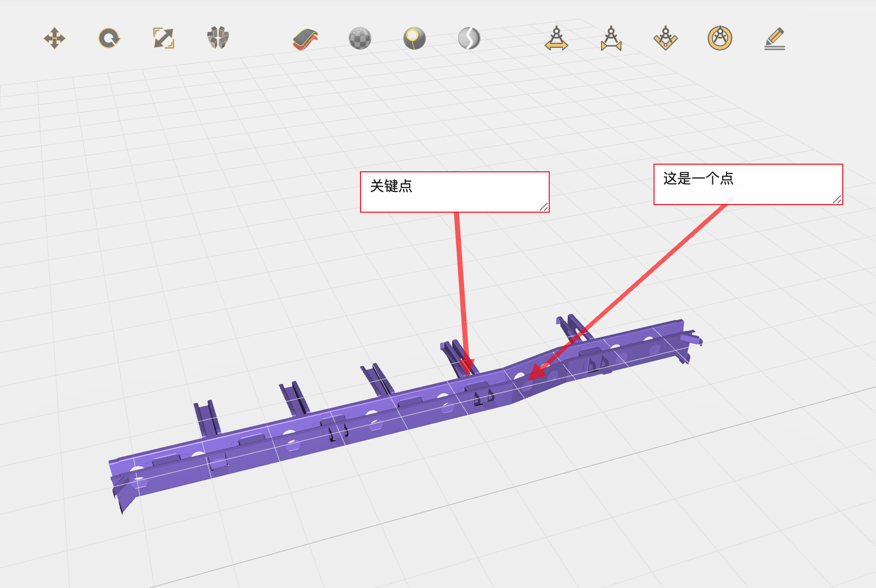Select the sphere with yellow ring icon
The height and width of the screenshot is (588, 876).
415,39
